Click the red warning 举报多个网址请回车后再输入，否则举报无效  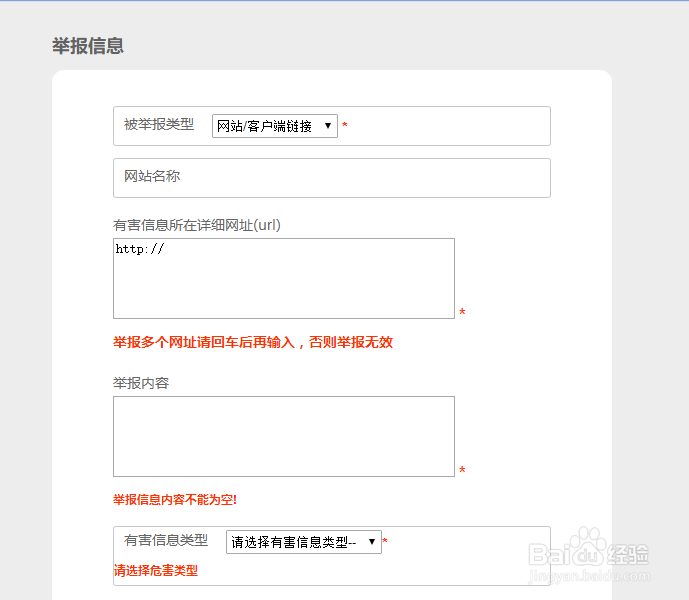tap(253, 342)
